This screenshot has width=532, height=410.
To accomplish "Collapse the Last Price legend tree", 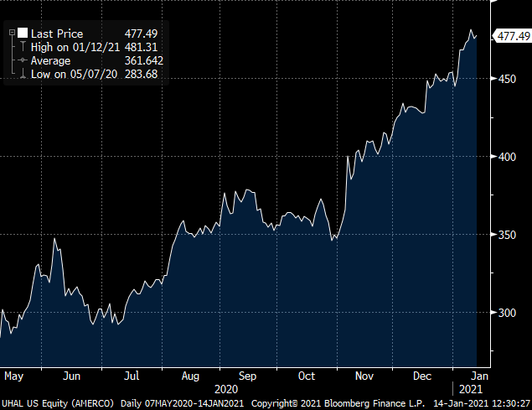I will point(11,33).
